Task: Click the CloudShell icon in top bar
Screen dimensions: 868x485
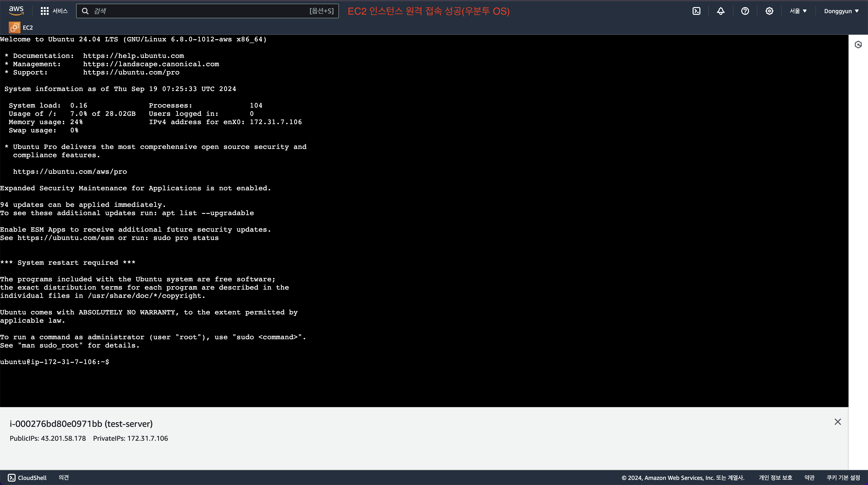Action: click(x=696, y=11)
